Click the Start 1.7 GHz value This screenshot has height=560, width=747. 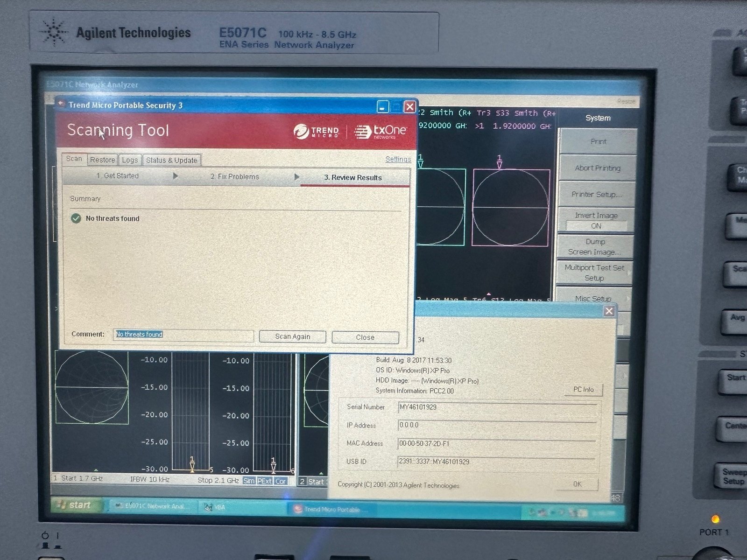pos(82,478)
